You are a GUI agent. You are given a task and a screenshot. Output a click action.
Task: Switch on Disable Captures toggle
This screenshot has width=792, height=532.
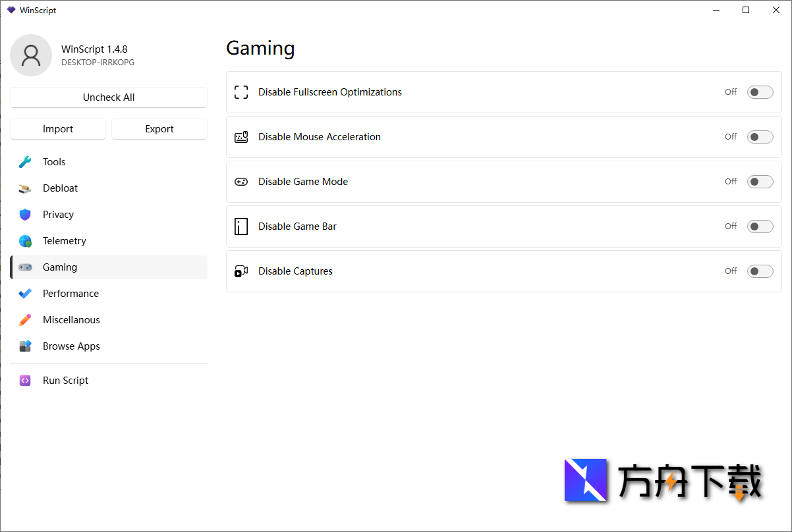[x=760, y=271]
